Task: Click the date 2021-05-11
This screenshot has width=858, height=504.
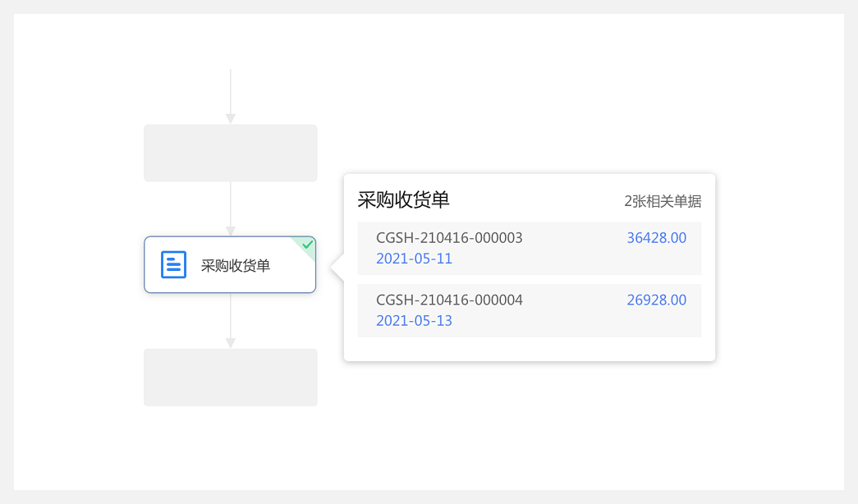Action: tap(414, 259)
